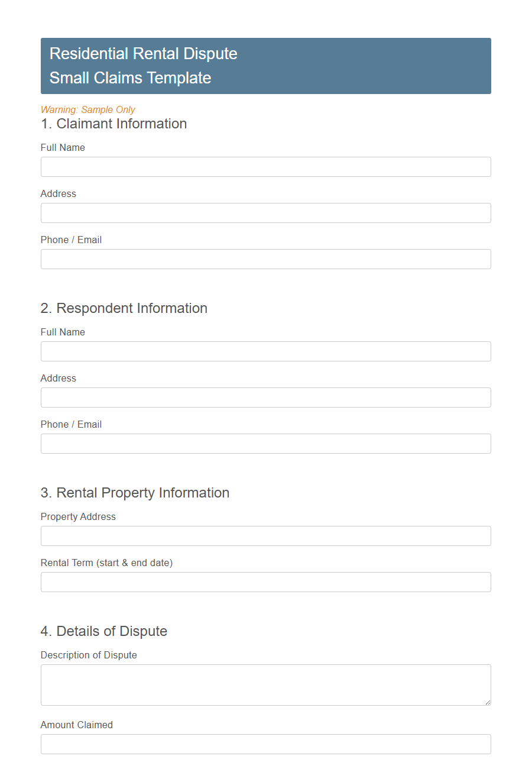Click the Respondent Address input field
This screenshot has height=769, width=532.
(265, 398)
